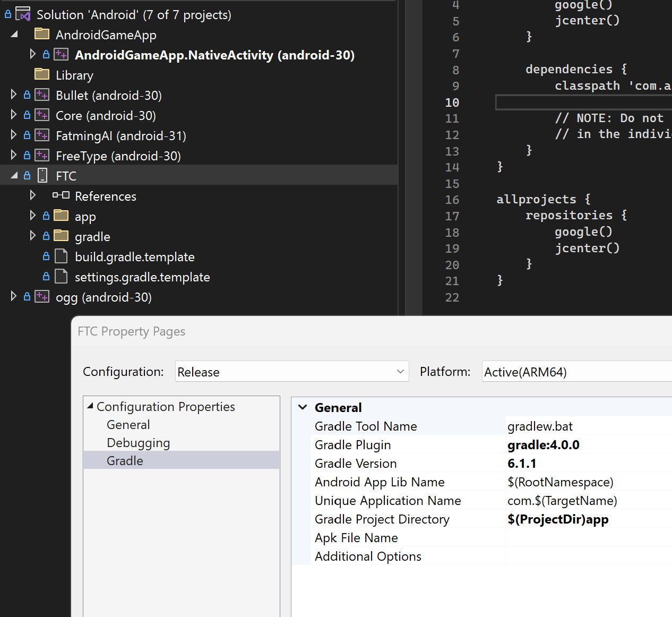672x617 pixels.
Task: Click the Solution 'Android' Visual Studio icon
Action: (x=23, y=14)
